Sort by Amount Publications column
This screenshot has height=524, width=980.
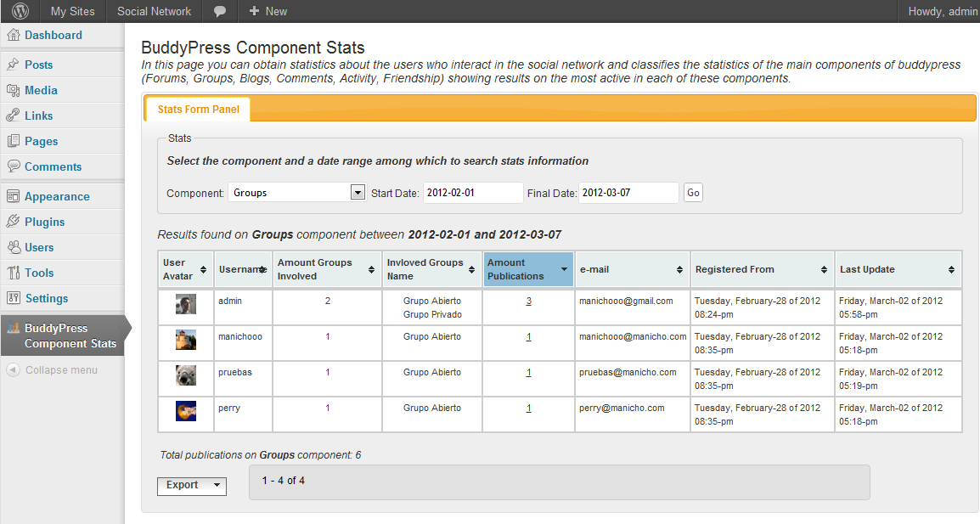[x=528, y=269]
